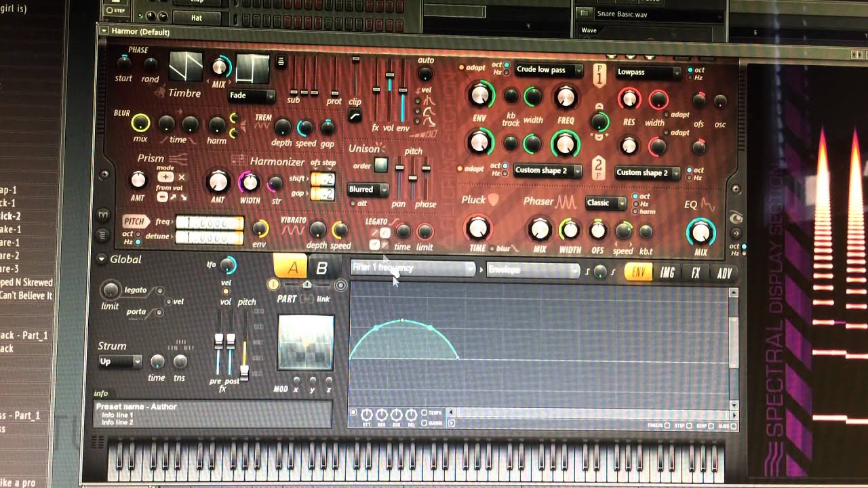Select the top velocity envelope shape icon
The image size is (868, 488).
(x=429, y=100)
